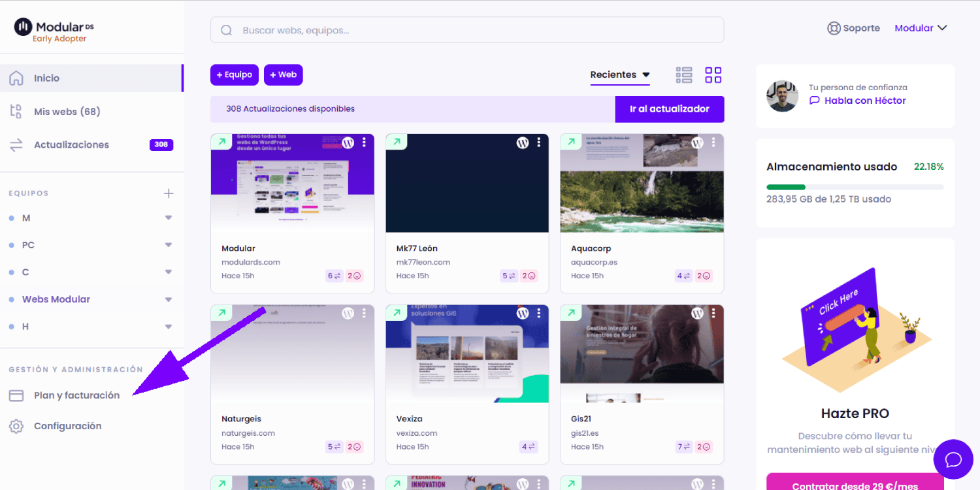Open Gis21 site via green arrow icon

coord(571,312)
